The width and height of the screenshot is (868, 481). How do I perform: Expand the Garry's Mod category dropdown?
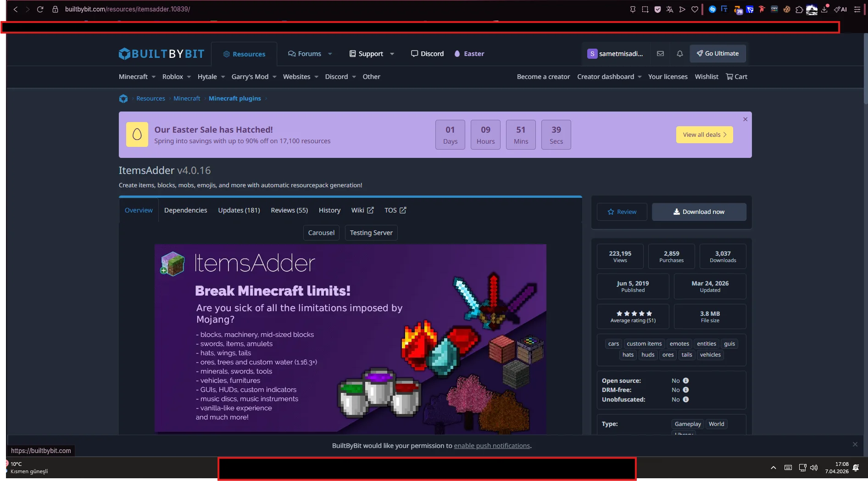click(274, 77)
